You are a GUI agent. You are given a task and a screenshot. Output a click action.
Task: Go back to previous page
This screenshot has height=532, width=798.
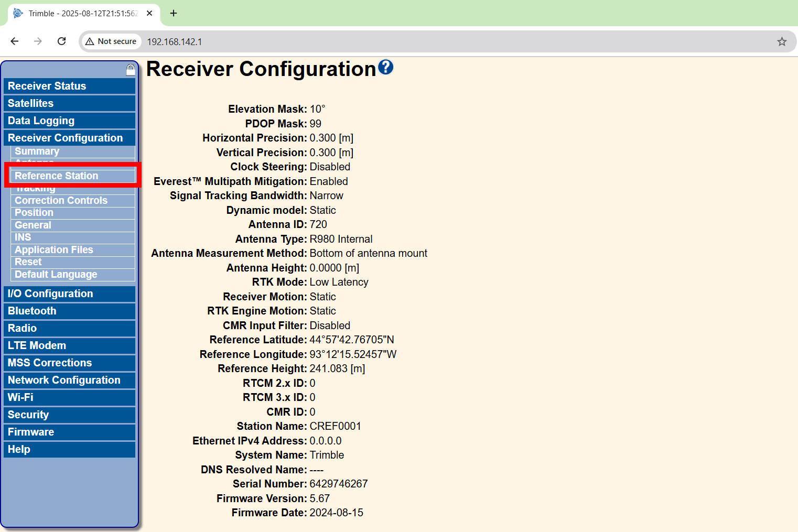tap(15, 41)
